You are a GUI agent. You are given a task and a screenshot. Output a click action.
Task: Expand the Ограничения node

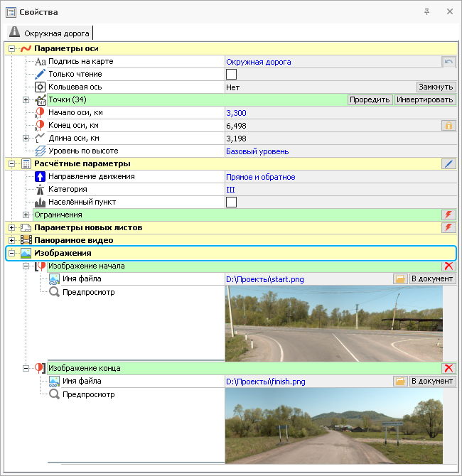(x=26, y=215)
